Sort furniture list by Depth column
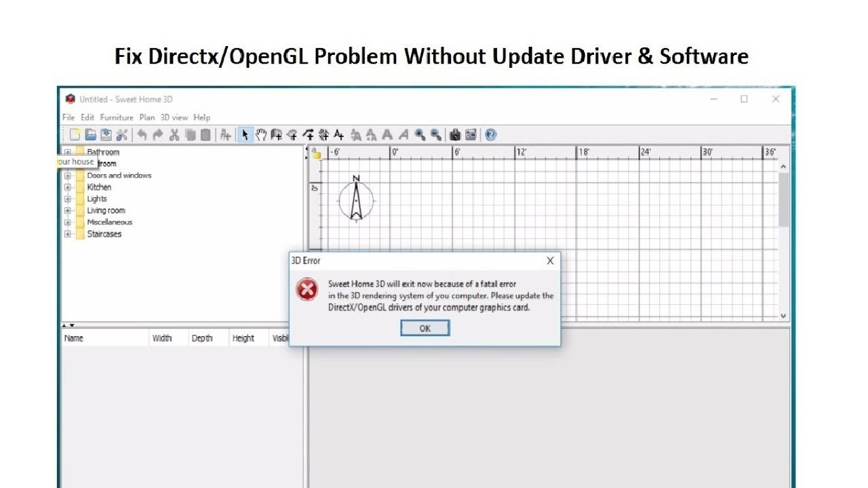868x488 pixels. coord(208,338)
